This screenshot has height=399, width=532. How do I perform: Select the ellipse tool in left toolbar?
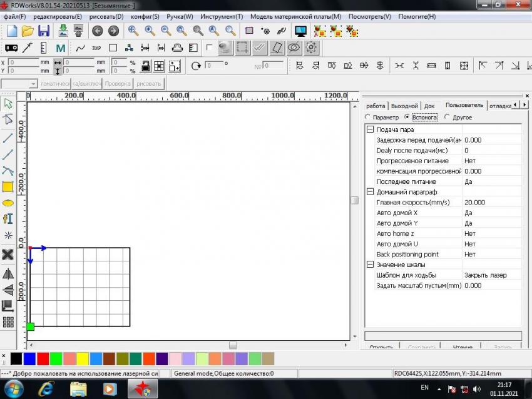[8, 203]
